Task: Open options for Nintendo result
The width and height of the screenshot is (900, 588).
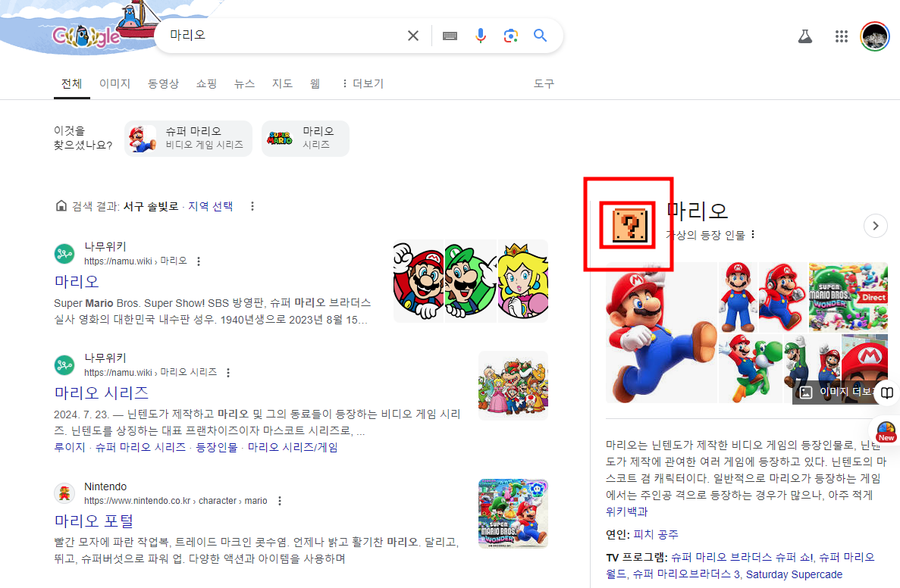Action: 280,501
